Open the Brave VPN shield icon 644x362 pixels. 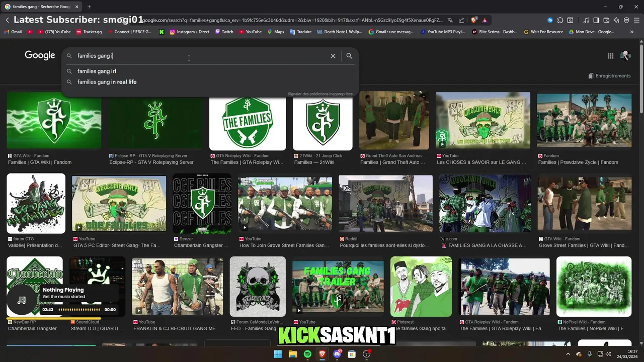point(626,20)
